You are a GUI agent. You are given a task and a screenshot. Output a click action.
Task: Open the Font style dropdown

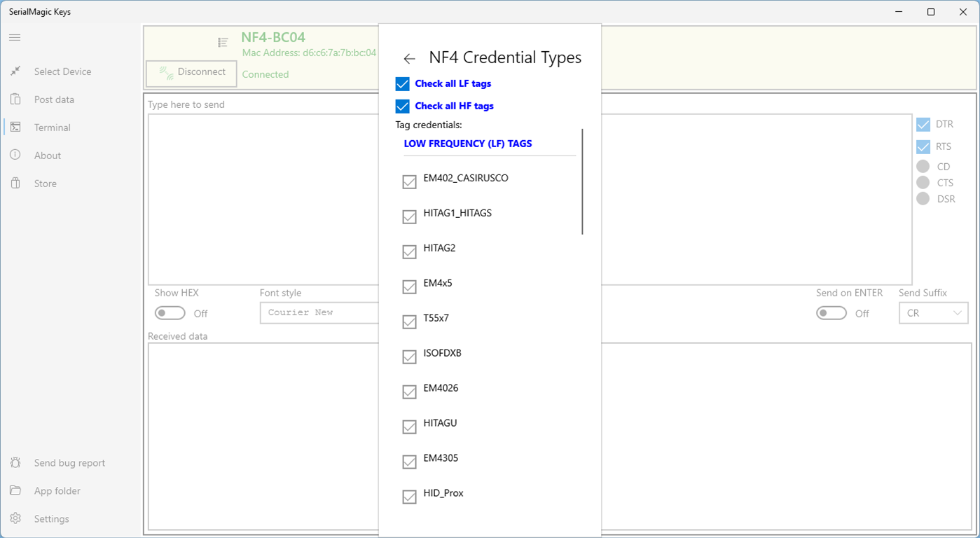(319, 313)
